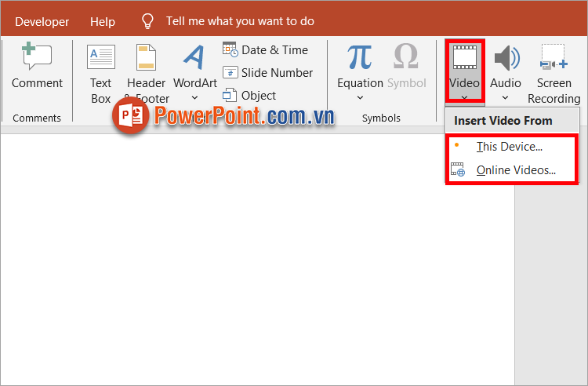Open the Audio dropdown arrow

[506, 98]
